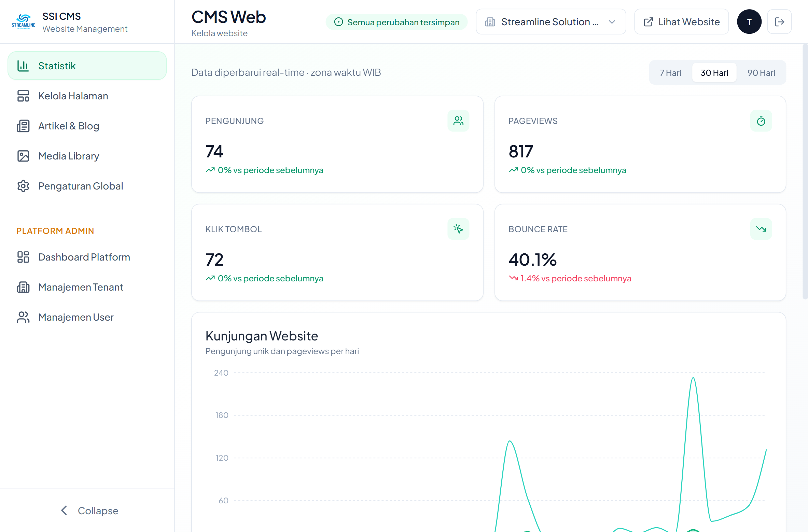Click the Artikel & Blog newspaper icon

pyautogui.click(x=23, y=126)
